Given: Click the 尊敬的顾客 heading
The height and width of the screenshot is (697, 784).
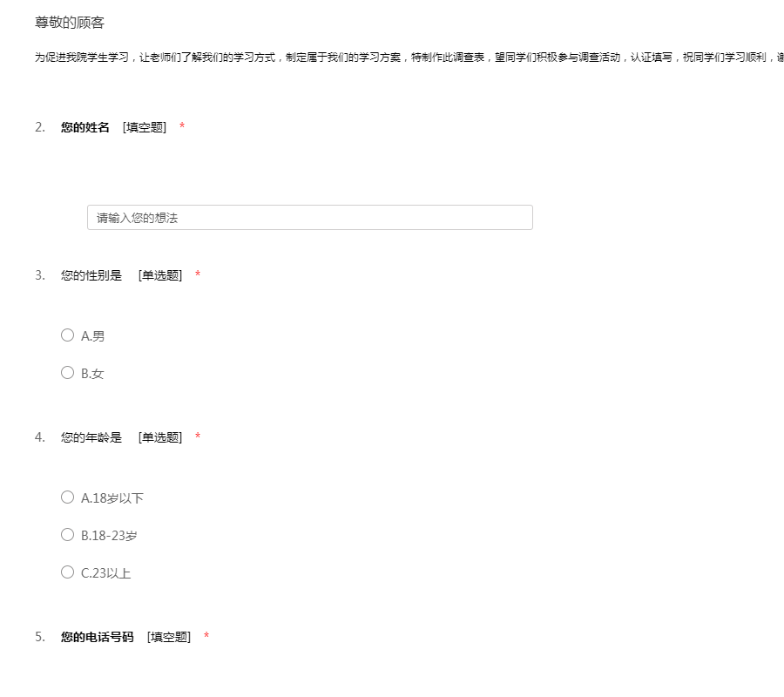Looking at the screenshot, I should pos(70,23).
